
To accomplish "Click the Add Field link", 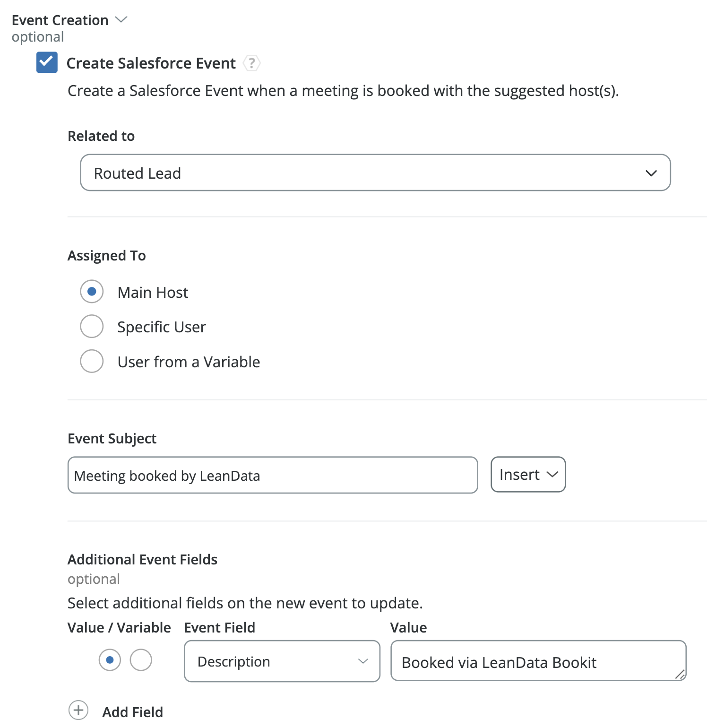I will point(133,712).
